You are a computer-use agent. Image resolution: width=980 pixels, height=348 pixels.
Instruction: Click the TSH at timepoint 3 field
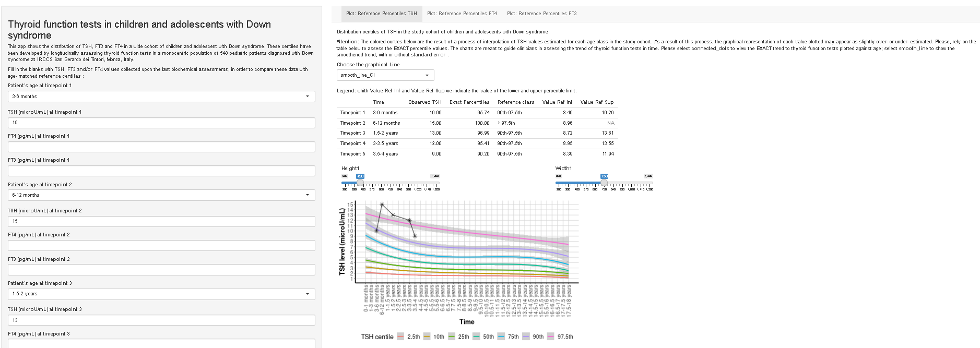(161, 320)
